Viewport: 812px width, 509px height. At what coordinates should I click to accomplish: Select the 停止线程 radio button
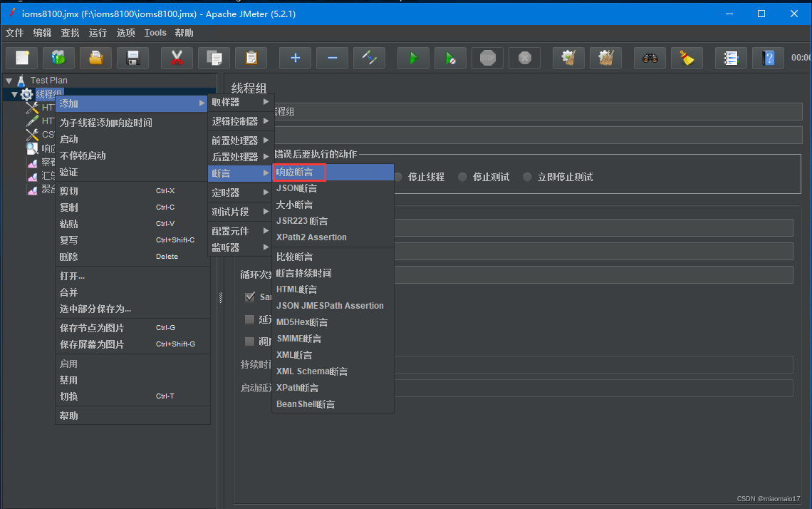pyautogui.click(x=399, y=178)
